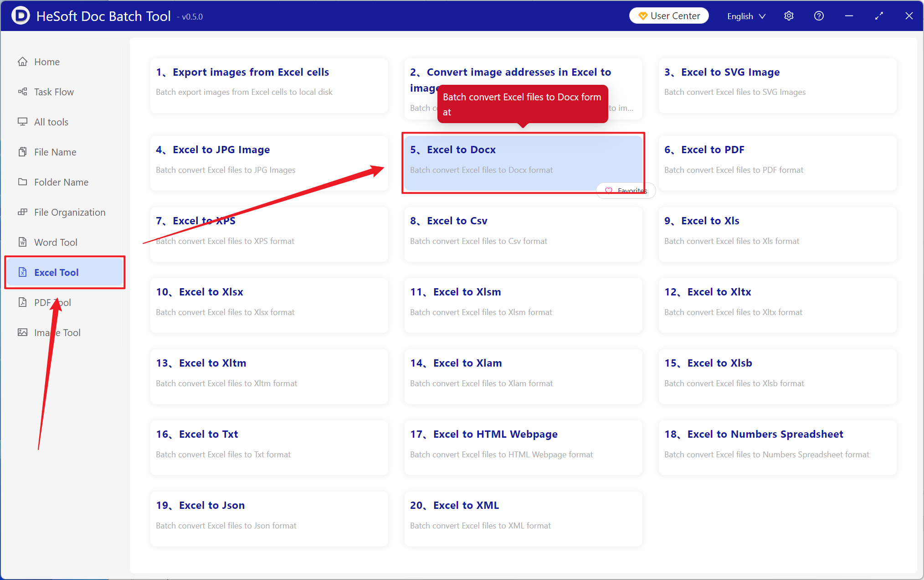Image resolution: width=924 pixels, height=580 pixels.
Task: Click the Folder Name folder icon
Action: point(22,182)
